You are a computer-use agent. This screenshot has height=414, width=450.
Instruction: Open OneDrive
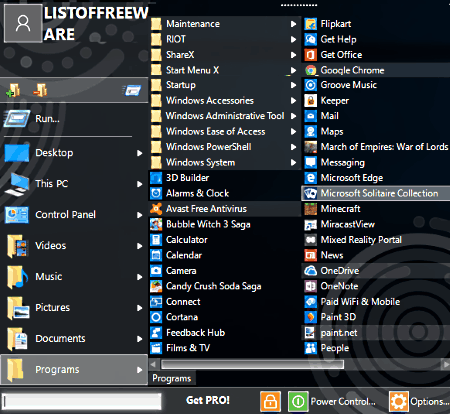(x=376, y=271)
